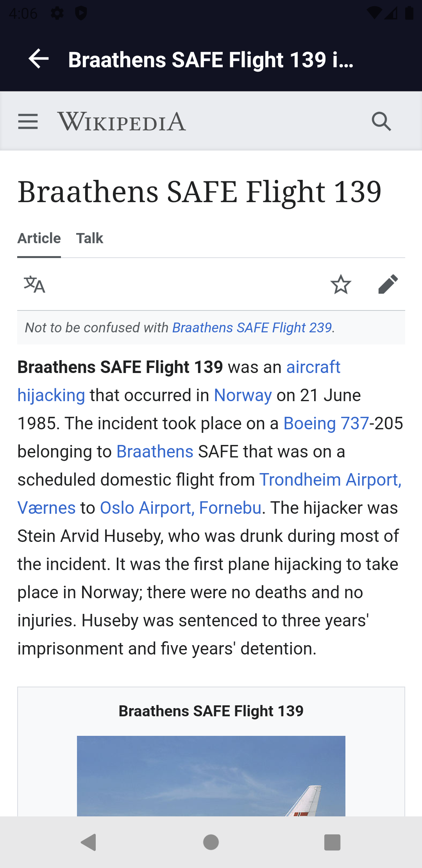Viewport: 422px width, 868px height.
Task: Follow the aircraft hijacking link
Action: pyautogui.click(x=313, y=367)
